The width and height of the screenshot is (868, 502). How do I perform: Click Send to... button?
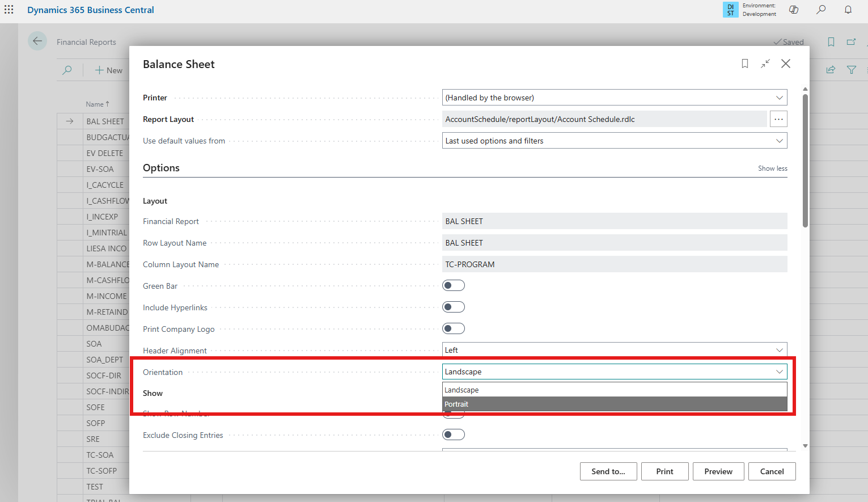pos(608,471)
